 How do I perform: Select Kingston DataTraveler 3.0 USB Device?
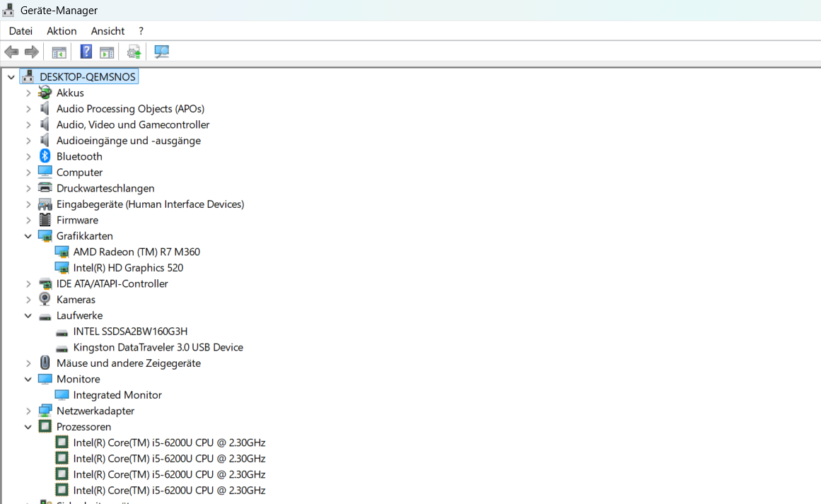coord(158,347)
